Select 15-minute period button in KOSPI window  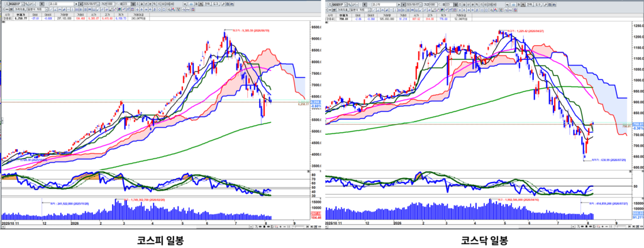point(159,4)
